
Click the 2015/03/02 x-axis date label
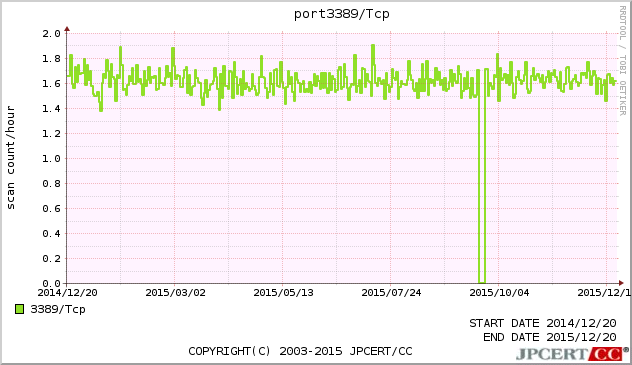[175, 292]
